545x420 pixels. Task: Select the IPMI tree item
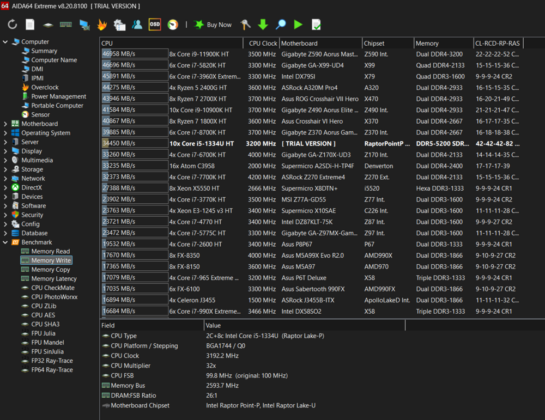tap(37, 78)
